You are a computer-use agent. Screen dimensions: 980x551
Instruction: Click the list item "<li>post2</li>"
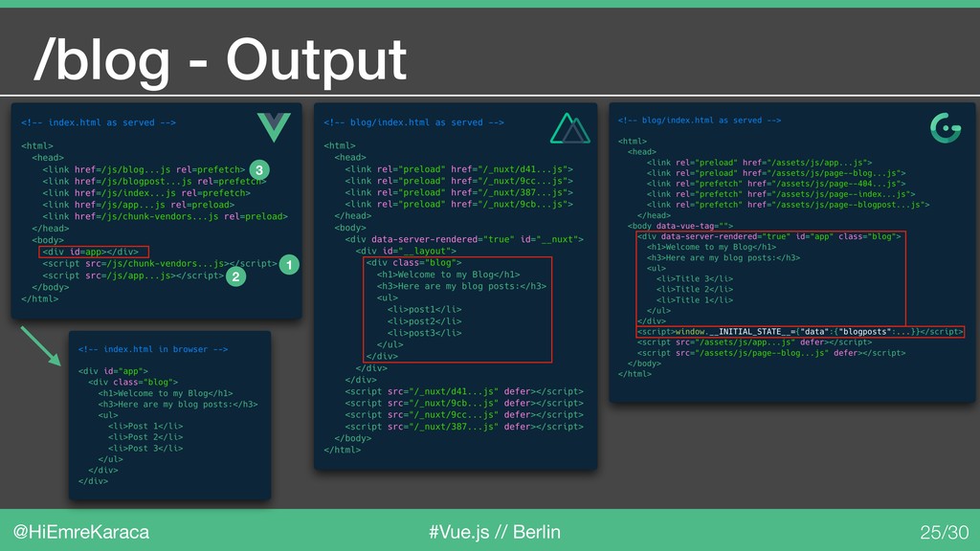(x=424, y=321)
